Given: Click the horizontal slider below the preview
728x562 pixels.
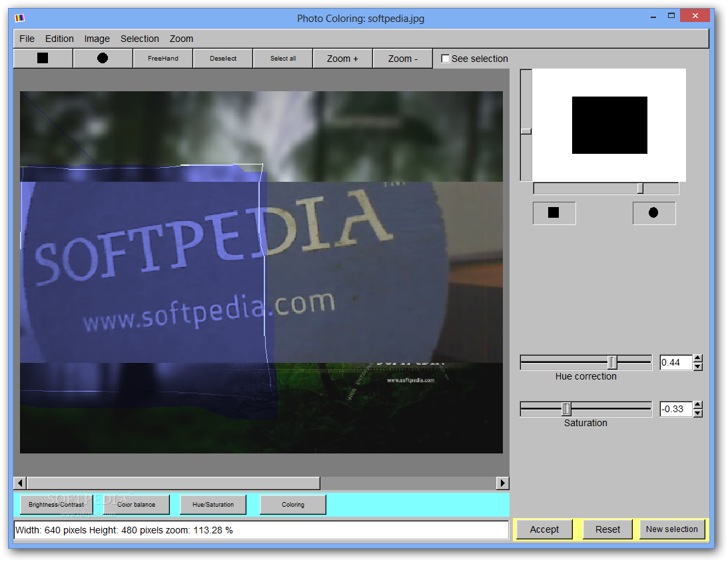Looking at the screenshot, I should 606,188.
